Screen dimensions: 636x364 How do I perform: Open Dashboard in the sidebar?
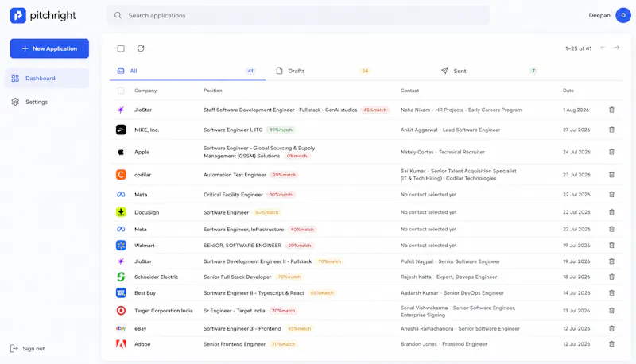click(x=47, y=78)
